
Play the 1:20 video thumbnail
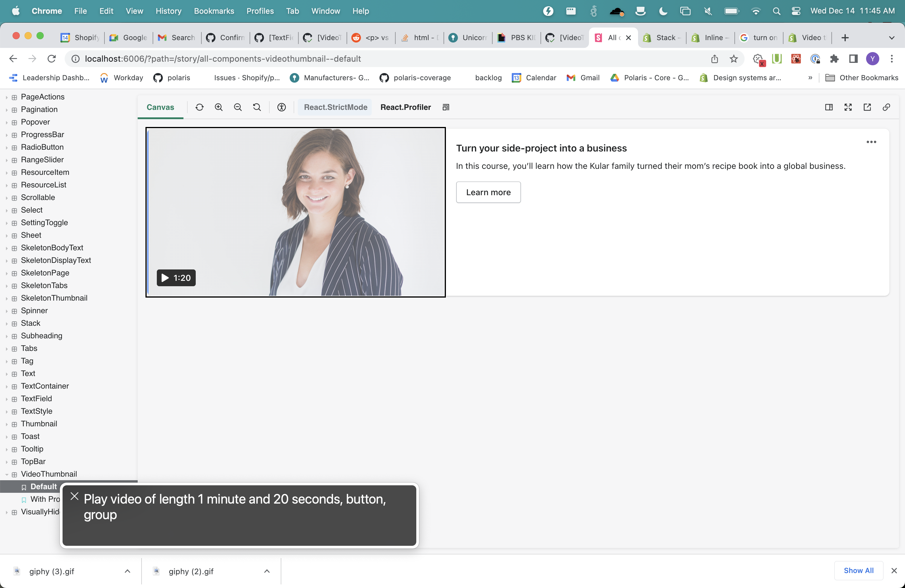(x=176, y=278)
